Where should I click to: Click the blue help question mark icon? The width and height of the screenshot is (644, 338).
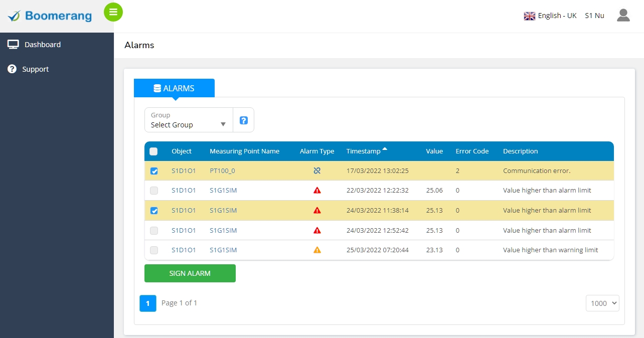pyautogui.click(x=244, y=120)
